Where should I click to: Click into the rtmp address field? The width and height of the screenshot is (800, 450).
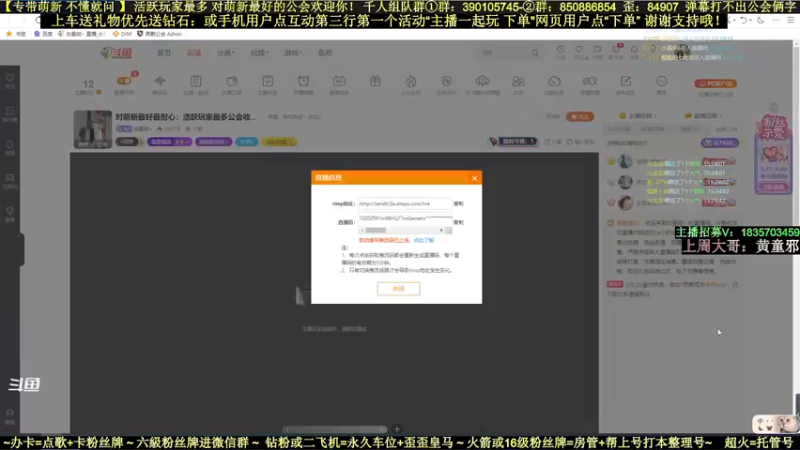(x=405, y=204)
